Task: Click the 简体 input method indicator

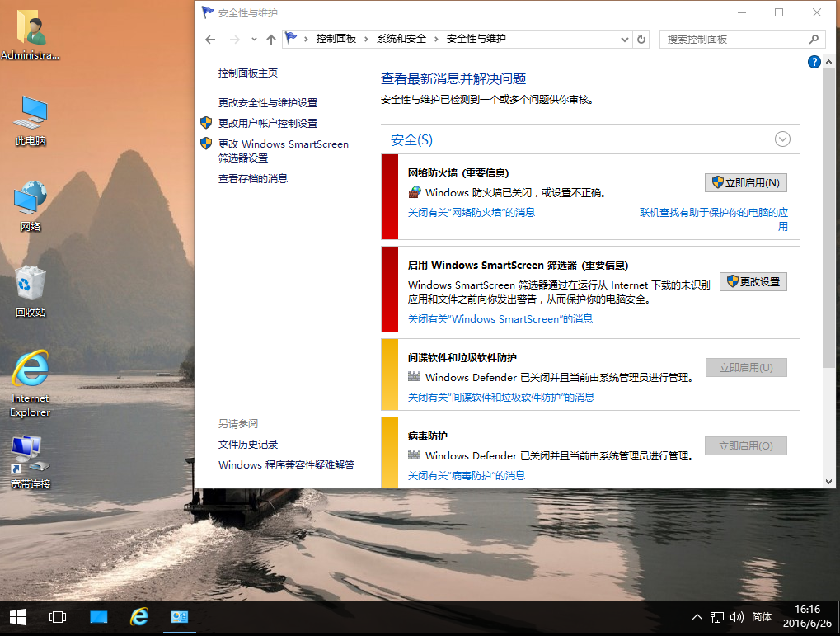Action: (x=761, y=617)
